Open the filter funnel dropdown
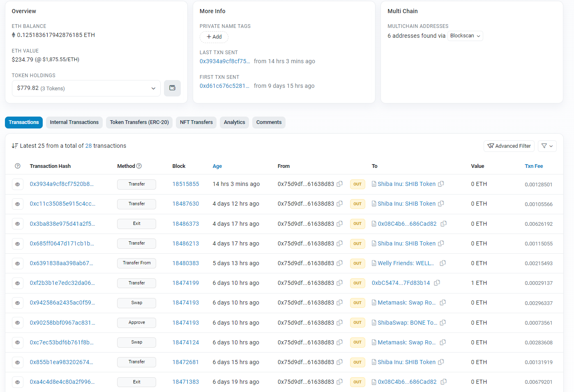This screenshot has height=392, width=574. click(547, 146)
